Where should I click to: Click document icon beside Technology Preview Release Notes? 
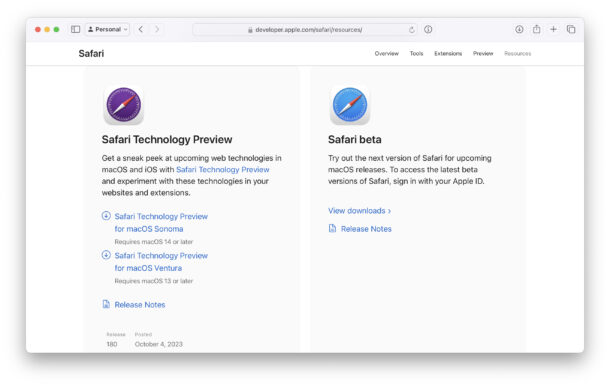coord(106,304)
